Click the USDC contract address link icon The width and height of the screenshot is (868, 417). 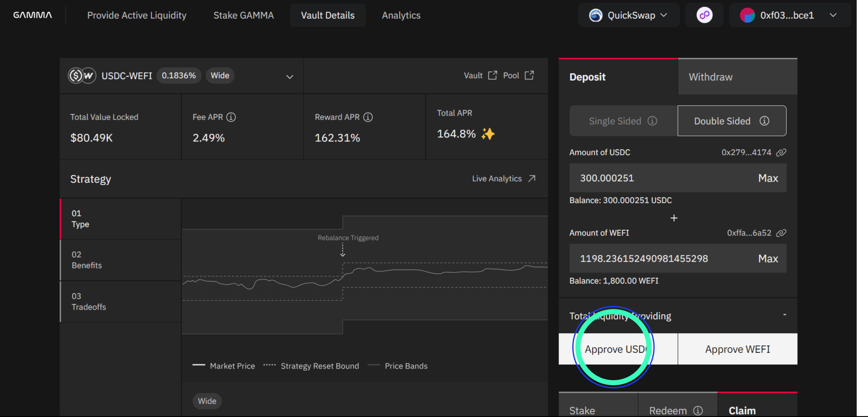781,152
